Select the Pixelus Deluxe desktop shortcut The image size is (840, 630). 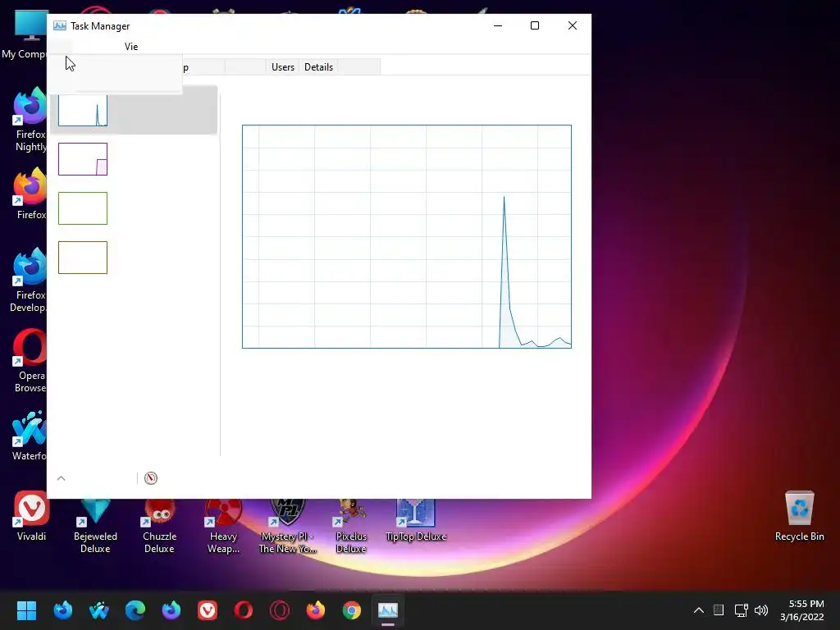click(351, 526)
